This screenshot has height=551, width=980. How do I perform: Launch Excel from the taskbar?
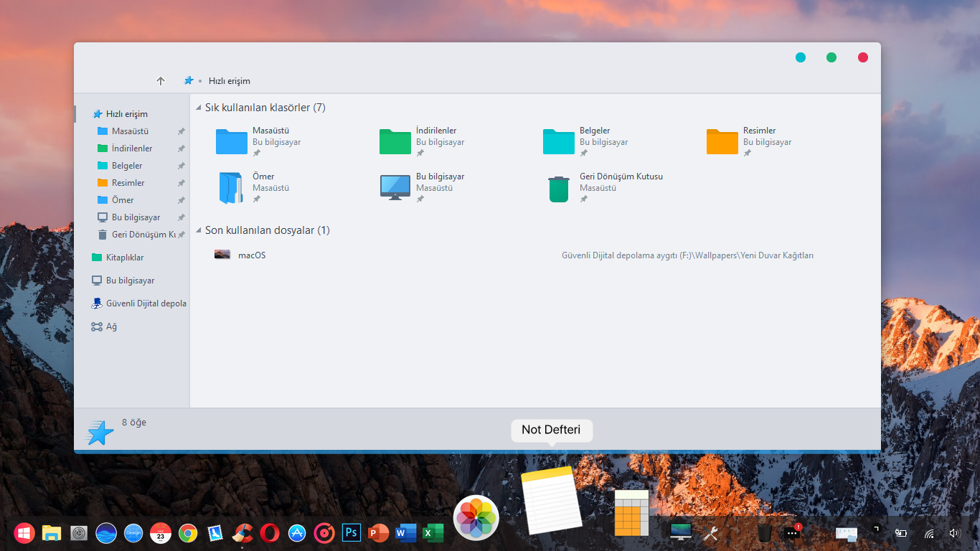pos(433,533)
